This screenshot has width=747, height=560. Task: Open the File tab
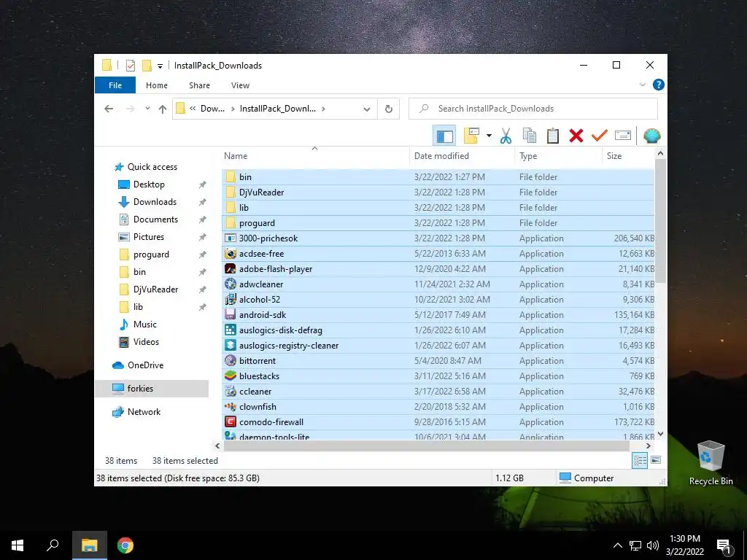click(x=115, y=85)
